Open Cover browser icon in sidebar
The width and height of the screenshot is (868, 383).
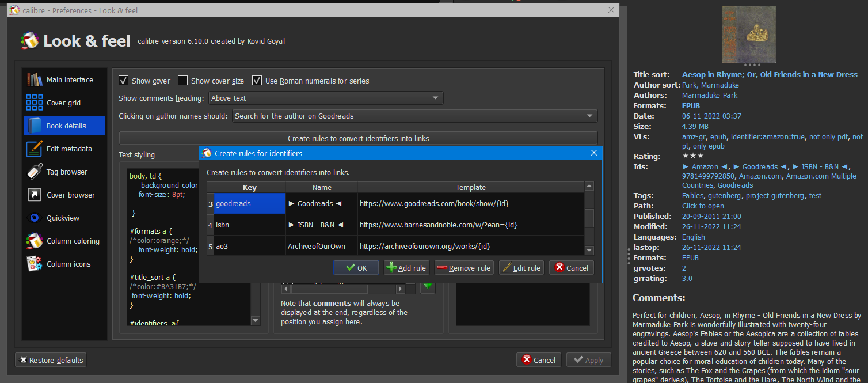click(x=35, y=195)
